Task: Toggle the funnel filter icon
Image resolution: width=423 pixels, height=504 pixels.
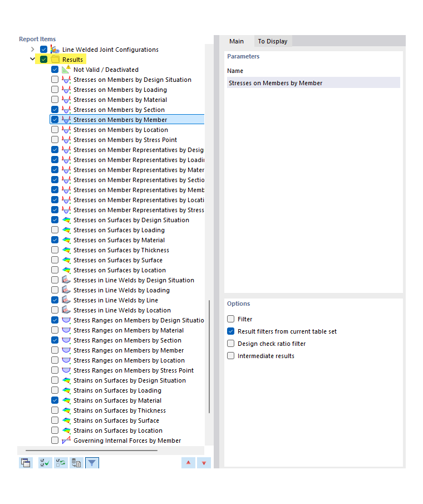Action: [x=92, y=463]
